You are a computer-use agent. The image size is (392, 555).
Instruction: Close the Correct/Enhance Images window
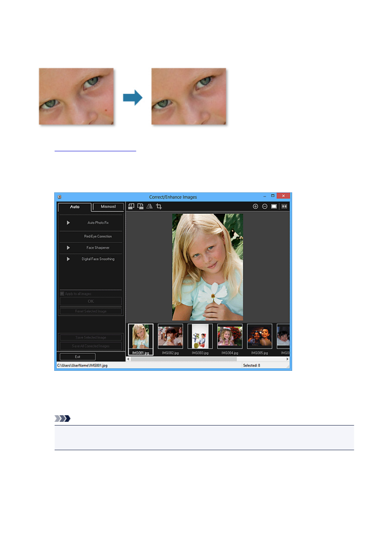283,196
